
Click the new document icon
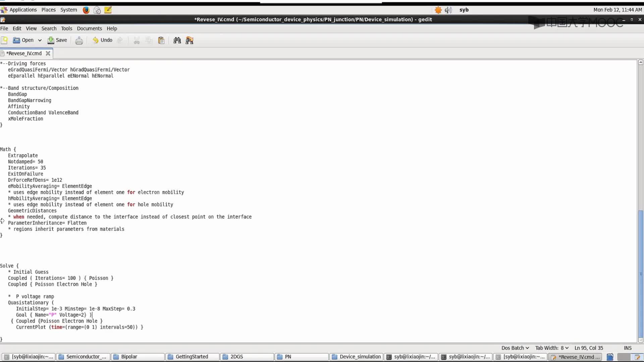point(4,40)
